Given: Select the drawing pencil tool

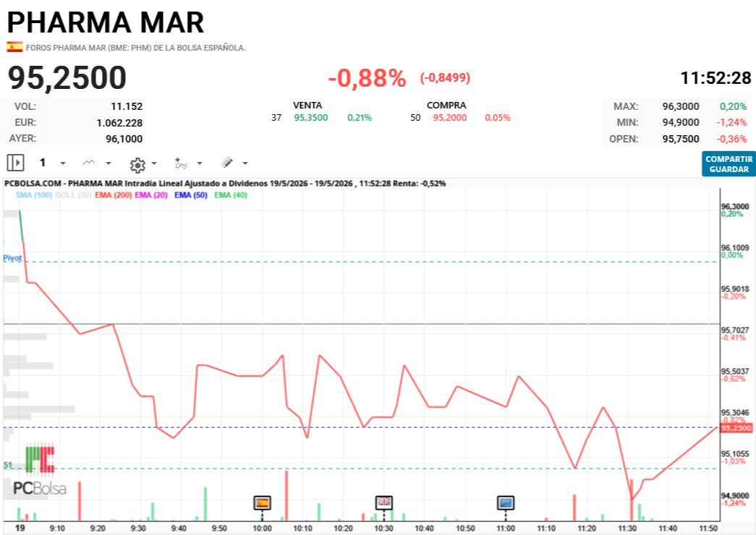Looking at the screenshot, I should (x=227, y=163).
